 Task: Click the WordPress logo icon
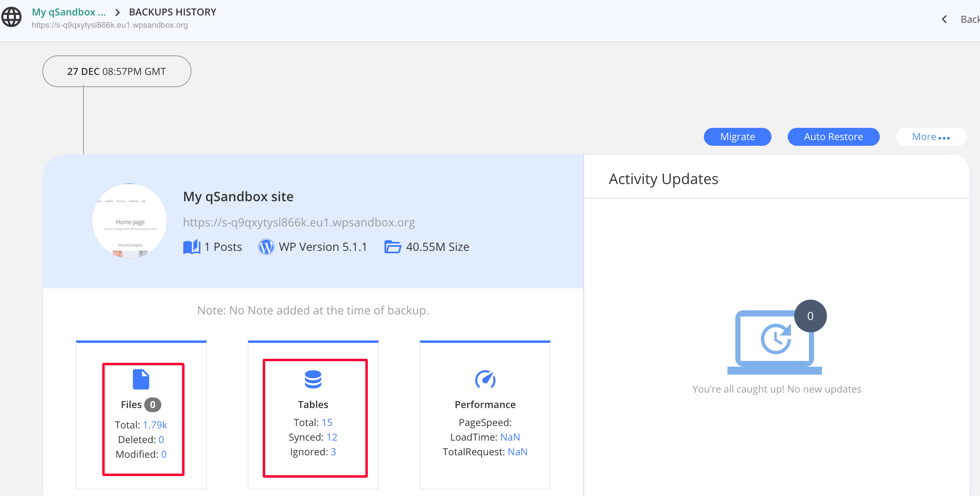point(266,247)
